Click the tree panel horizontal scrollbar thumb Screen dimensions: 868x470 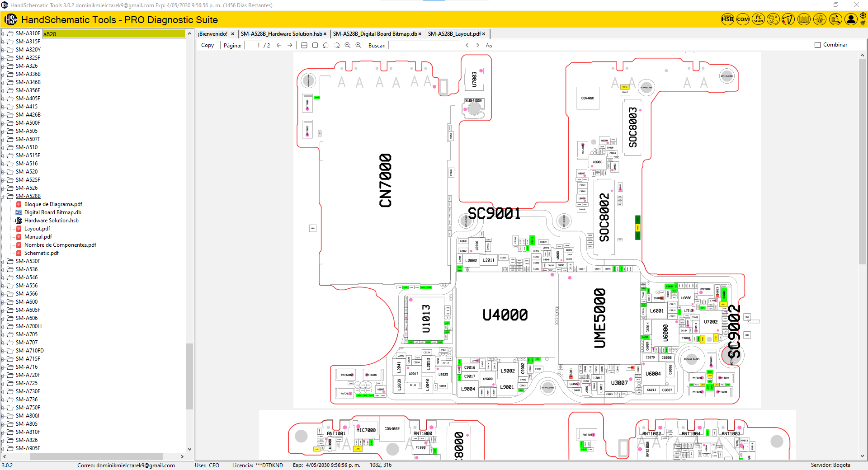click(96, 456)
